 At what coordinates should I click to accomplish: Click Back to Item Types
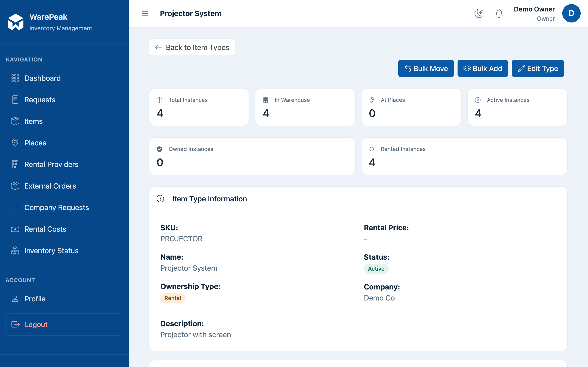tap(192, 47)
